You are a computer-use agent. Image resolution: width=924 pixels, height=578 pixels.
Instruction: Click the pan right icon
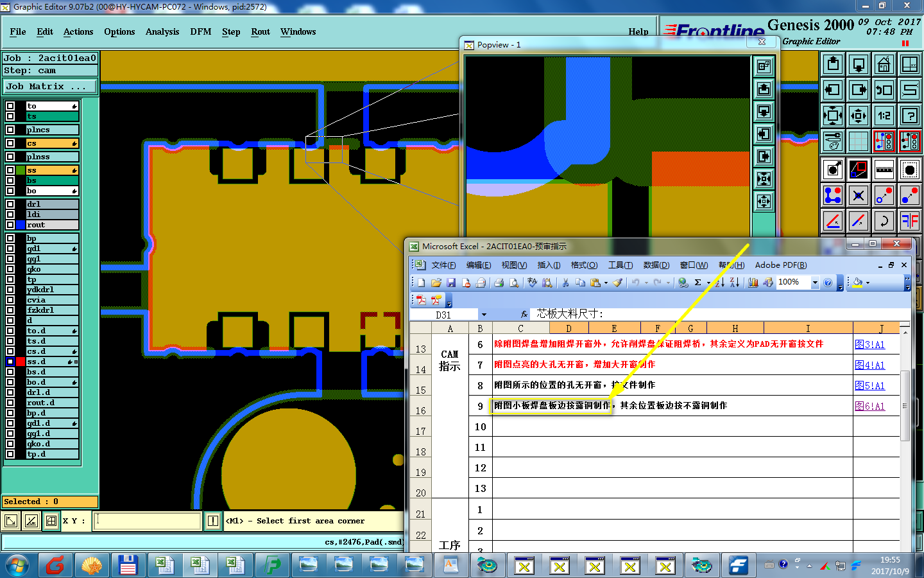pos(859,90)
